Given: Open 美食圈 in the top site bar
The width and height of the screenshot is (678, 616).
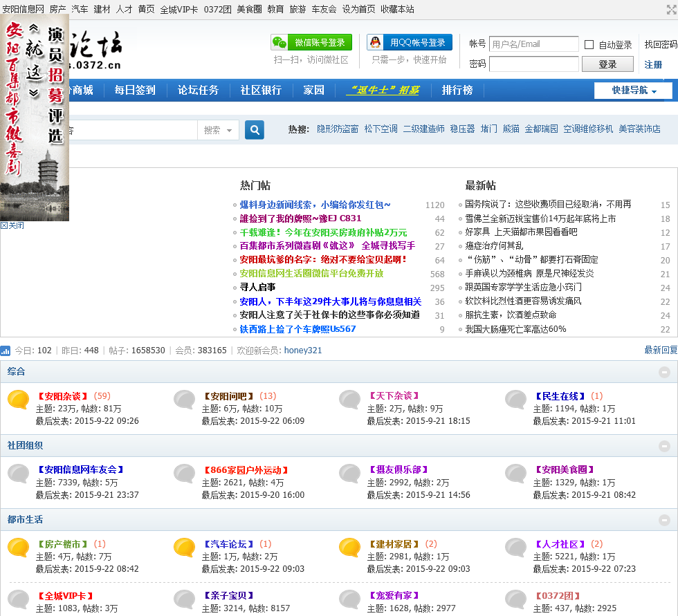Looking at the screenshot, I should [249, 9].
